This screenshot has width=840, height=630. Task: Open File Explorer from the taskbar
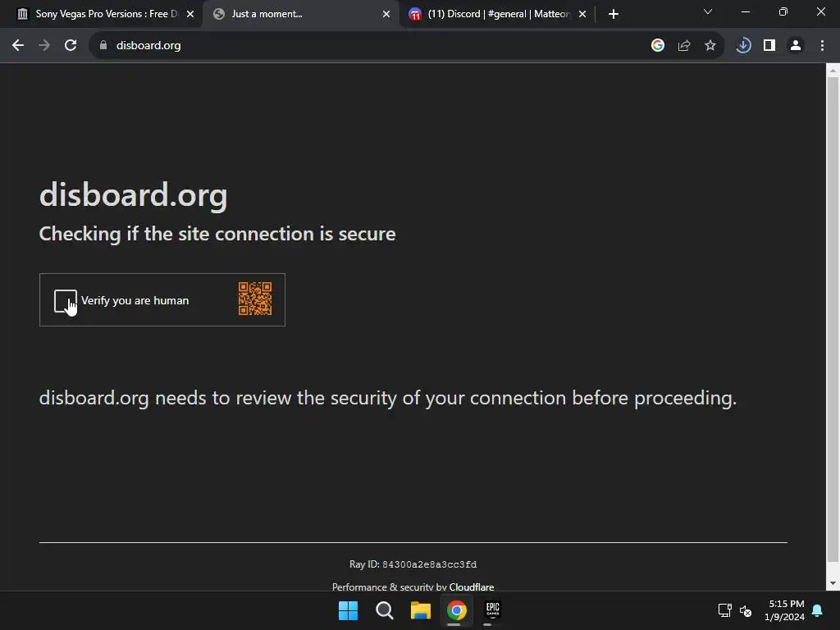click(x=421, y=610)
